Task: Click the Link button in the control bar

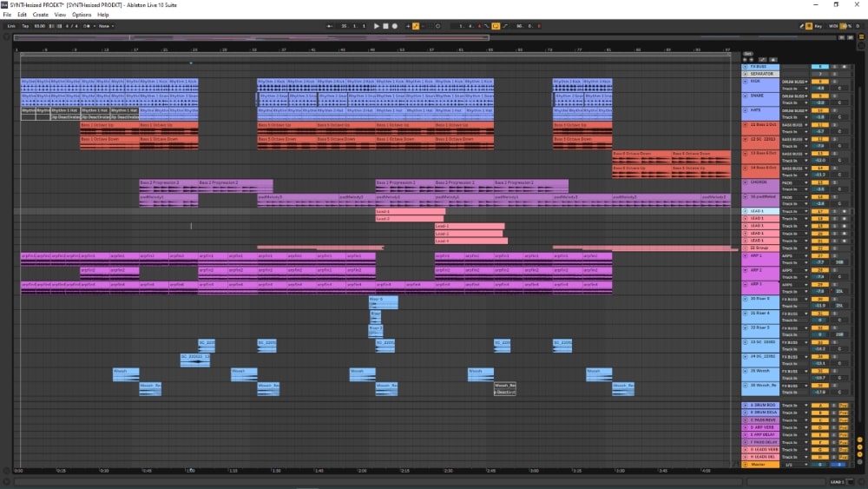Action: click(11, 26)
